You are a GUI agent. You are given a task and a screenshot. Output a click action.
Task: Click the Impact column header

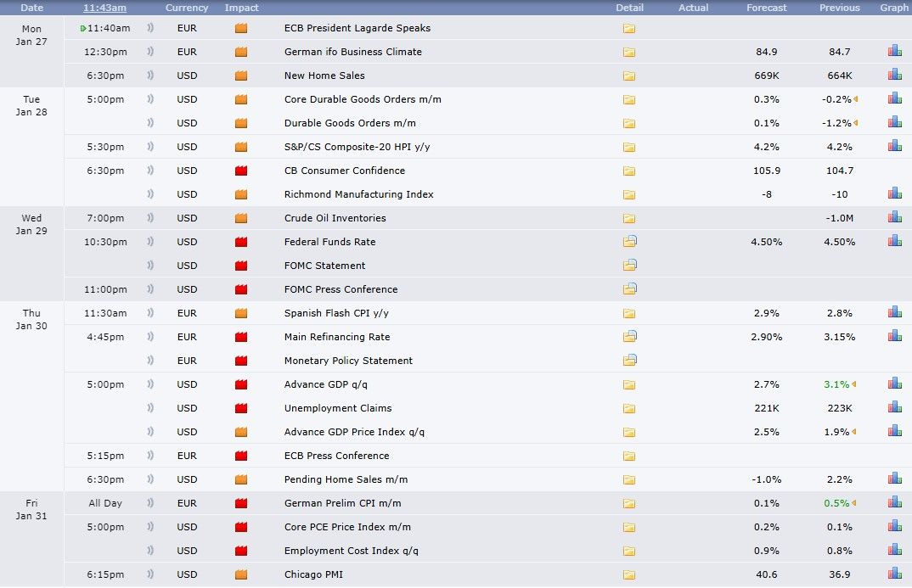pyautogui.click(x=242, y=8)
